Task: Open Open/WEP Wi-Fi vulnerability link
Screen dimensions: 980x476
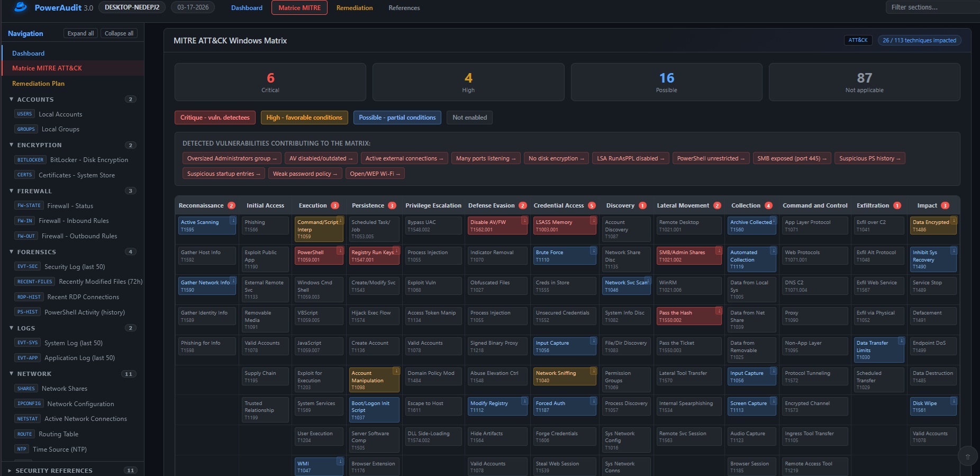Action: pyautogui.click(x=375, y=174)
